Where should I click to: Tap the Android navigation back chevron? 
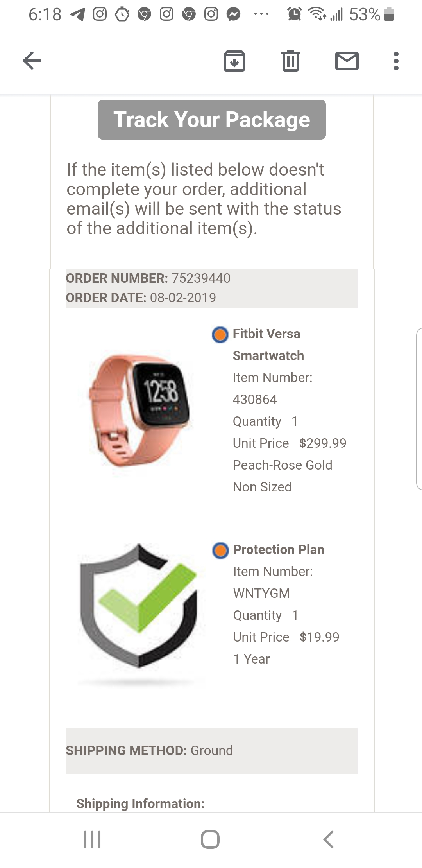click(x=329, y=839)
